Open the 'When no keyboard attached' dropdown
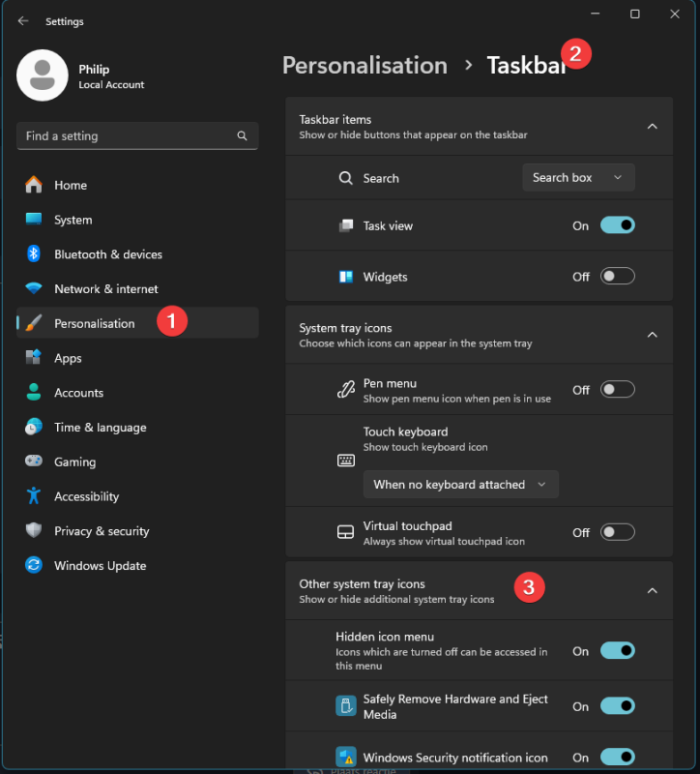Screen dimensions: 700x774 click(x=460, y=485)
